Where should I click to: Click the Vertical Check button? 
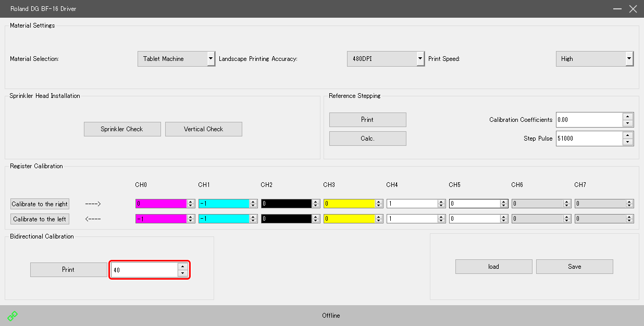coord(203,129)
